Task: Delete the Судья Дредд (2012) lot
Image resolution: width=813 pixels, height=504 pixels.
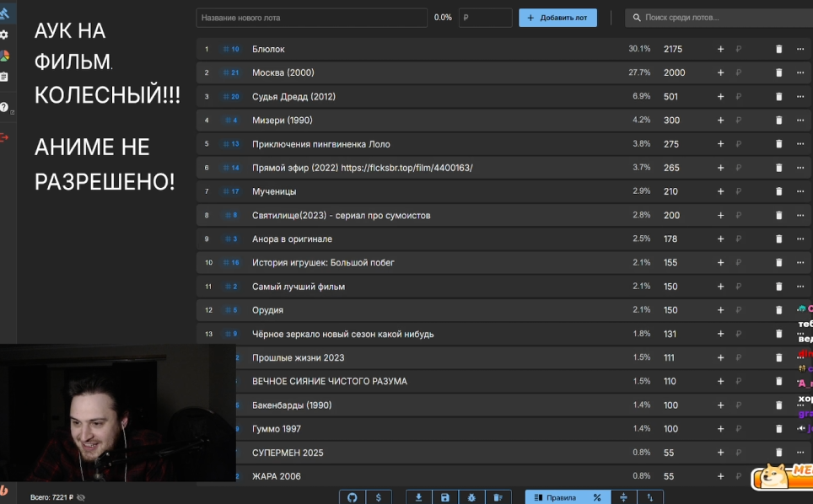Action: pos(778,96)
